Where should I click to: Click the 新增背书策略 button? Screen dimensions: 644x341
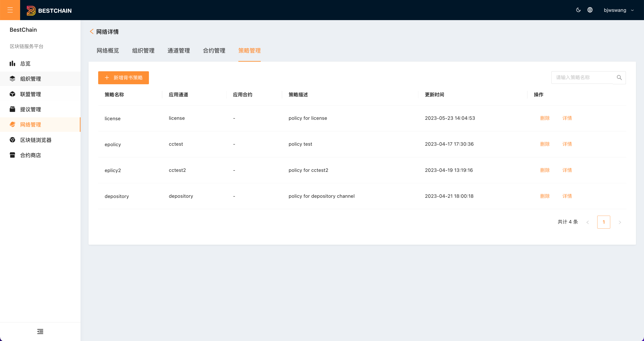tap(123, 78)
